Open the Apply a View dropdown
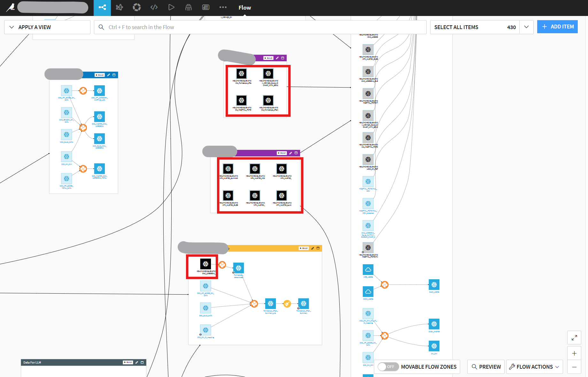The height and width of the screenshot is (377, 588). pyautogui.click(x=47, y=27)
